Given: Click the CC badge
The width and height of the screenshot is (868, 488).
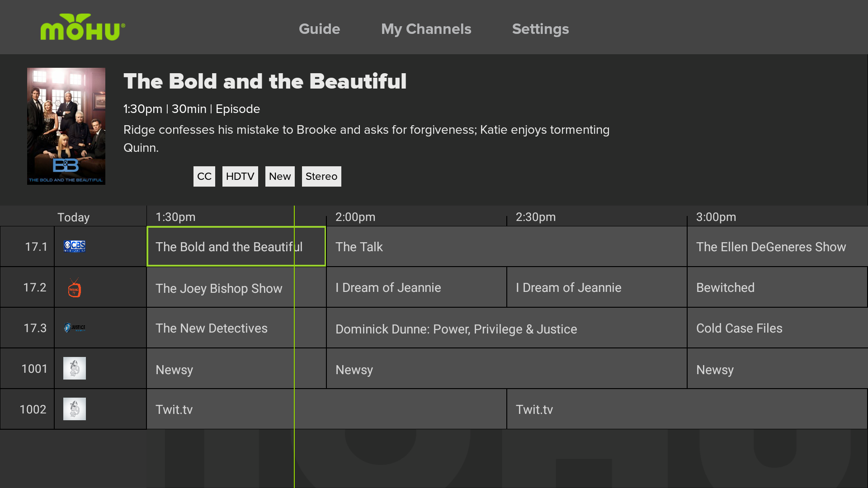Looking at the screenshot, I should [204, 176].
